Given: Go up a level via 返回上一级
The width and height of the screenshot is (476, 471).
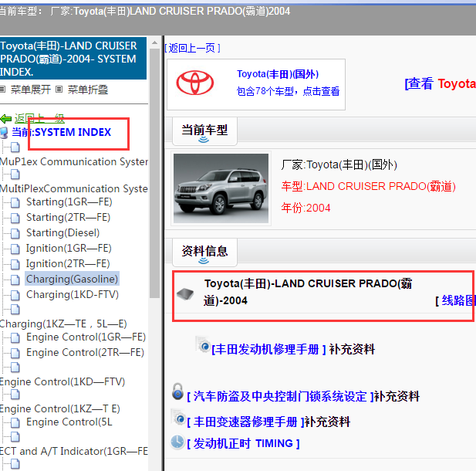Looking at the screenshot, I should click(39, 118).
